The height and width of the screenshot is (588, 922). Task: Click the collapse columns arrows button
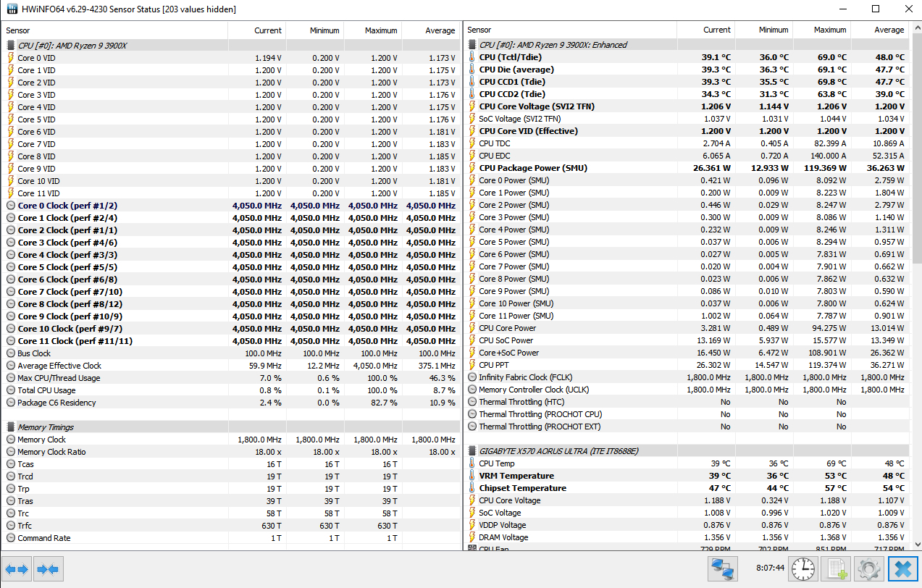coord(49,569)
